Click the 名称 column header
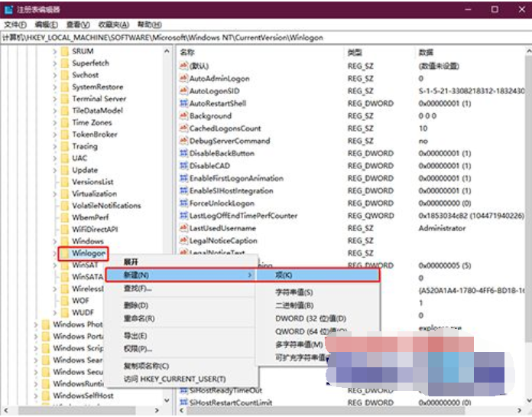Image resolution: width=532 pixels, height=417 pixels. (187, 52)
